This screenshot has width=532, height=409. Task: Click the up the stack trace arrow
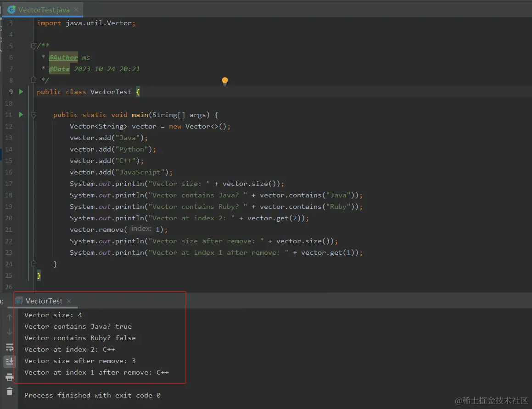10,317
